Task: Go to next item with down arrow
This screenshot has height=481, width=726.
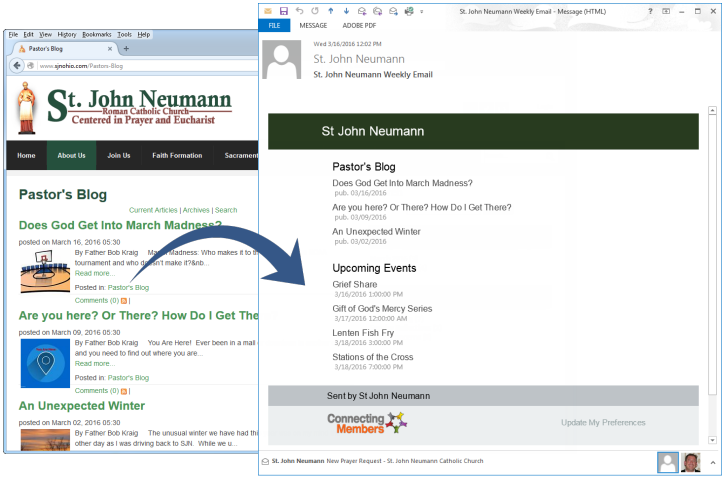Action: 346,11
